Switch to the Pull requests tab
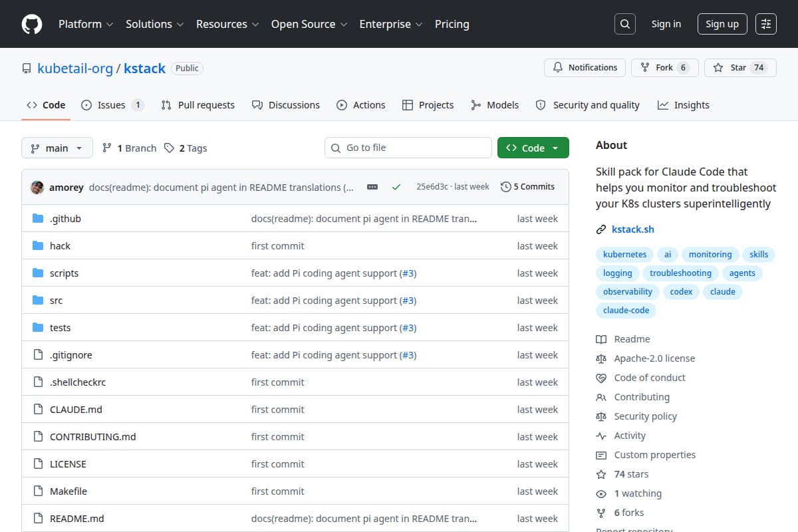Image resolution: width=798 pixels, height=532 pixels. tap(198, 105)
